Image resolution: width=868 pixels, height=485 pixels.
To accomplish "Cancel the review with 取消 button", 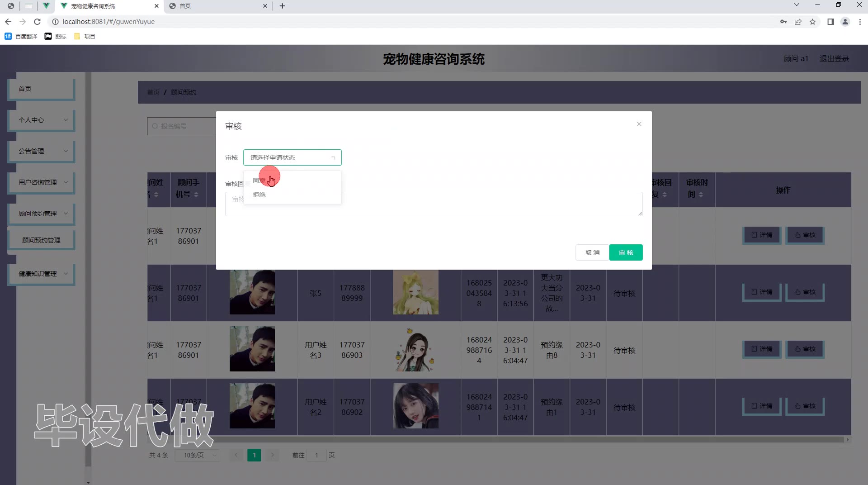I will coord(592,252).
